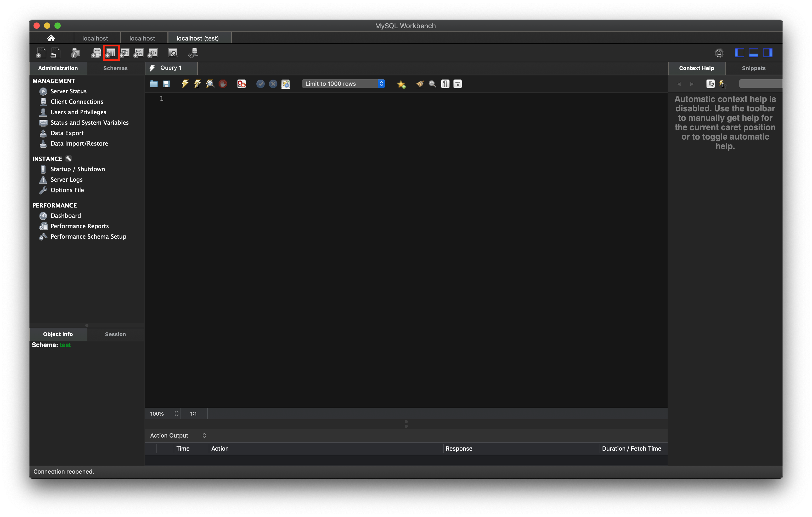Open an SQL script file in new tab
Screen dimensions: 812x517
point(55,53)
